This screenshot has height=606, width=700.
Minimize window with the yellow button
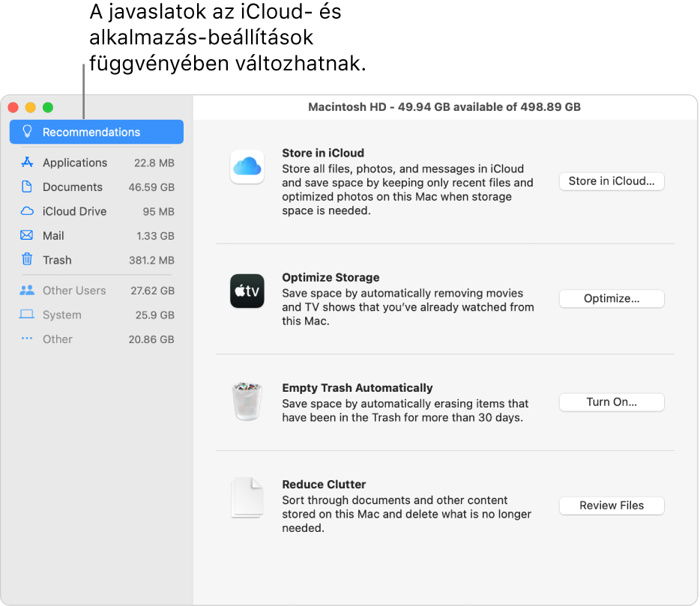[31, 108]
